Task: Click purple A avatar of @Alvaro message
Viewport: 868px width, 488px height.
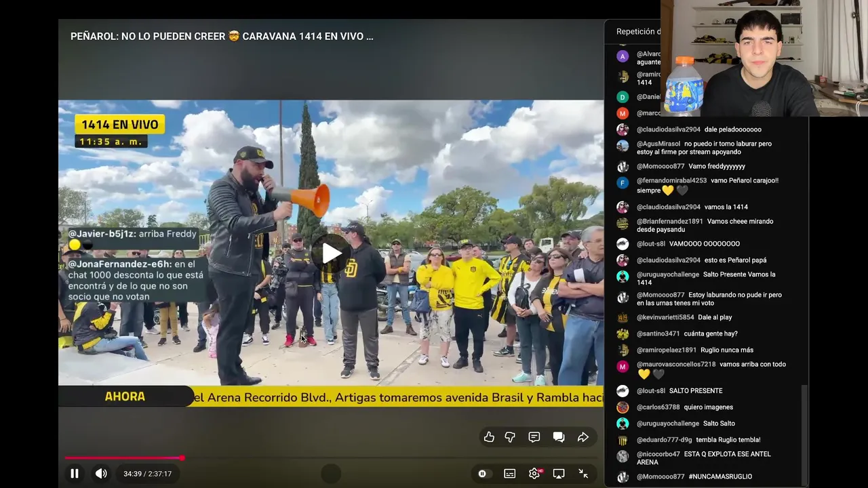Action: (623, 56)
